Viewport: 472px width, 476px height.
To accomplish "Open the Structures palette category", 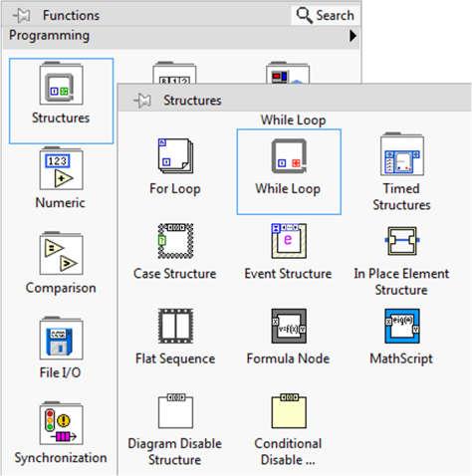I will [61, 101].
